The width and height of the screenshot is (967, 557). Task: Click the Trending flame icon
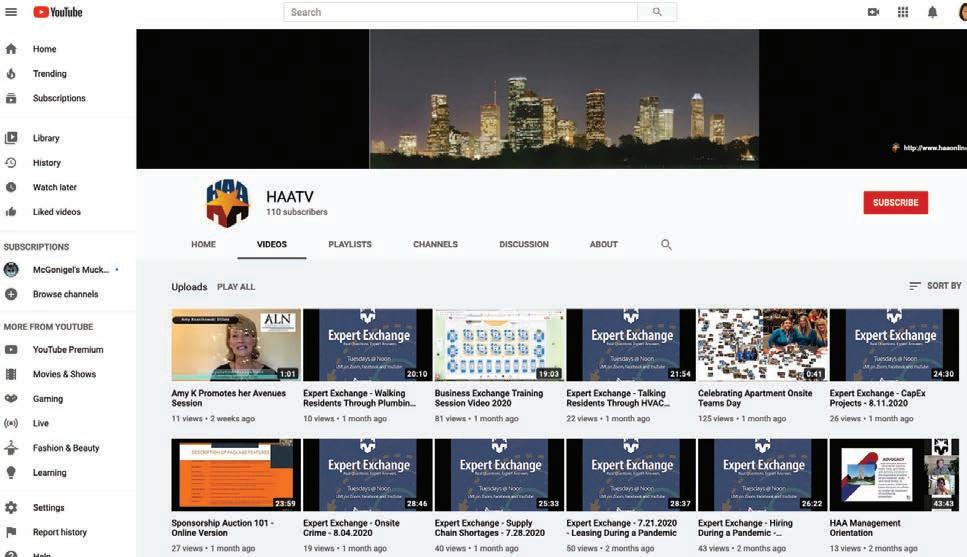pos(11,73)
